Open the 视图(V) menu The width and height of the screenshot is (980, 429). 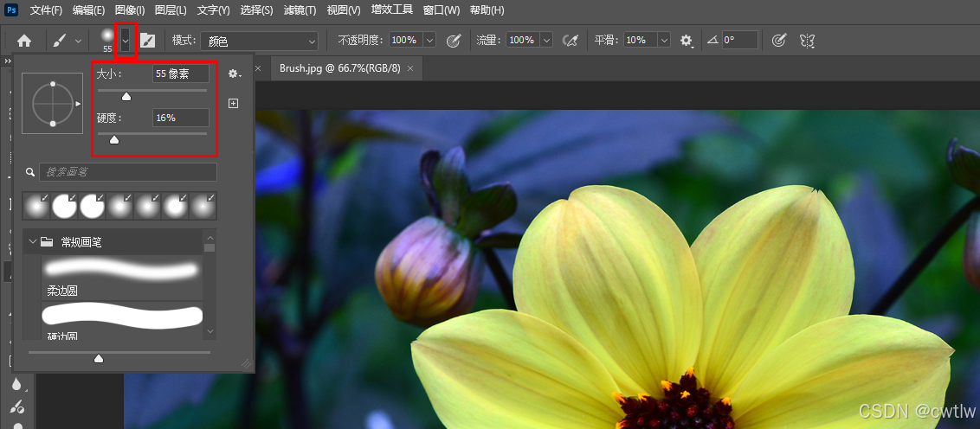point(343,10)
